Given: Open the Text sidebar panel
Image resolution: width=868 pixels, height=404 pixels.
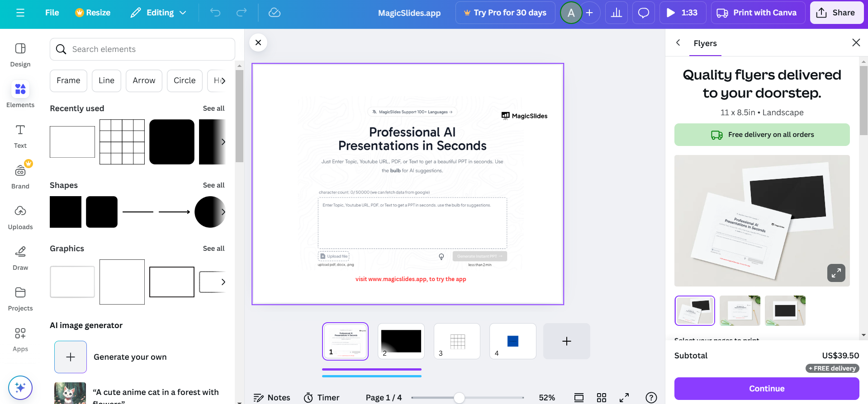Looking at the screenshot, I should click(20, 136).
